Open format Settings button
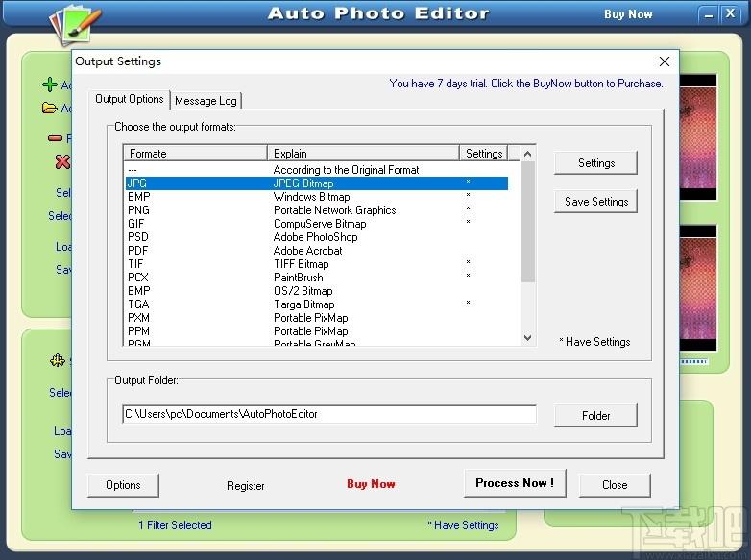The width and height of the screenshot is (751, 560). click(595, 163)
